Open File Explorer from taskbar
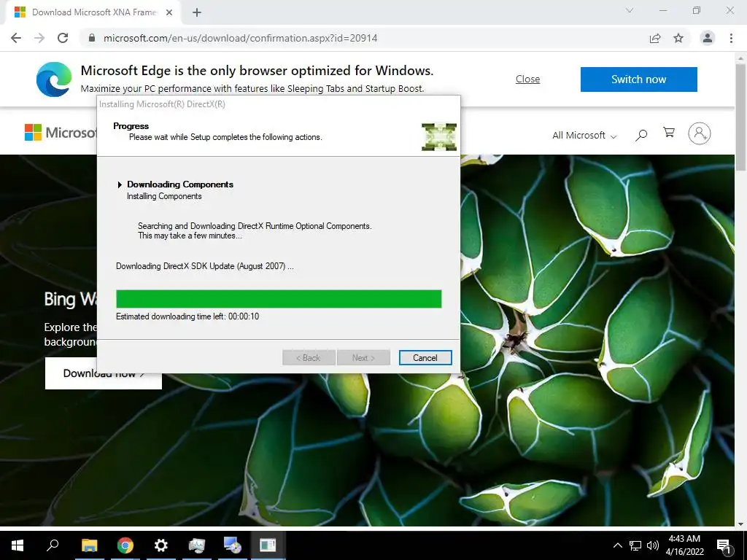The image size is (747, 560). pos(89,545)
